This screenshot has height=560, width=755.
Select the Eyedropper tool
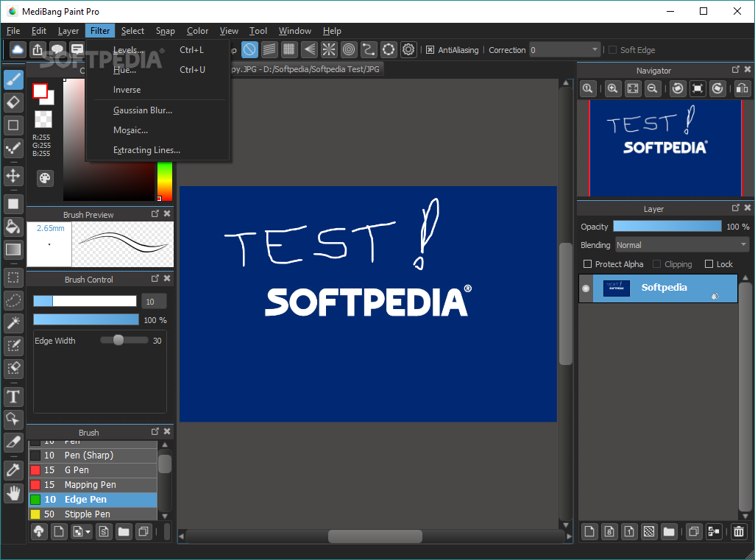point(13,470)
